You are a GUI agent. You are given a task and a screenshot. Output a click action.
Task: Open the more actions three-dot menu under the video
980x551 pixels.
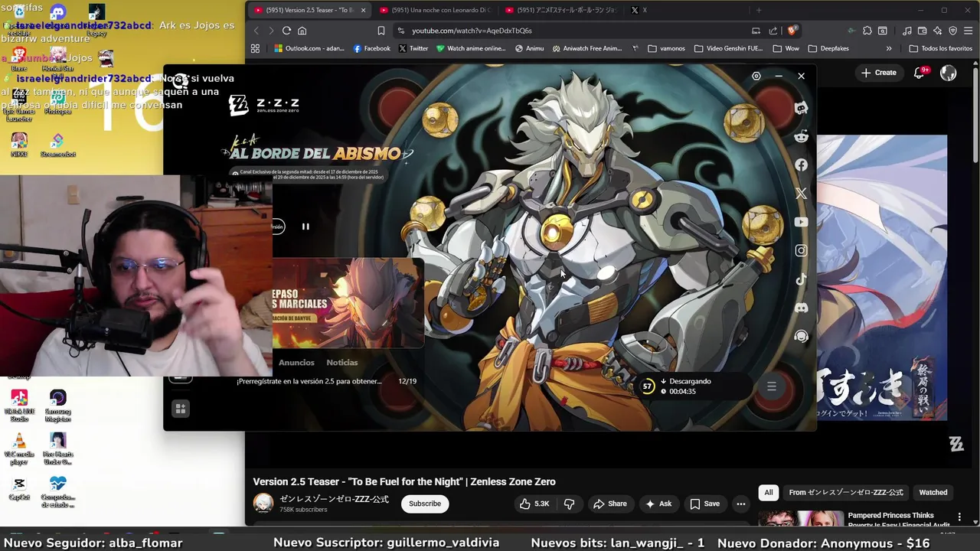pyautogui.click(x=740, y=504)
